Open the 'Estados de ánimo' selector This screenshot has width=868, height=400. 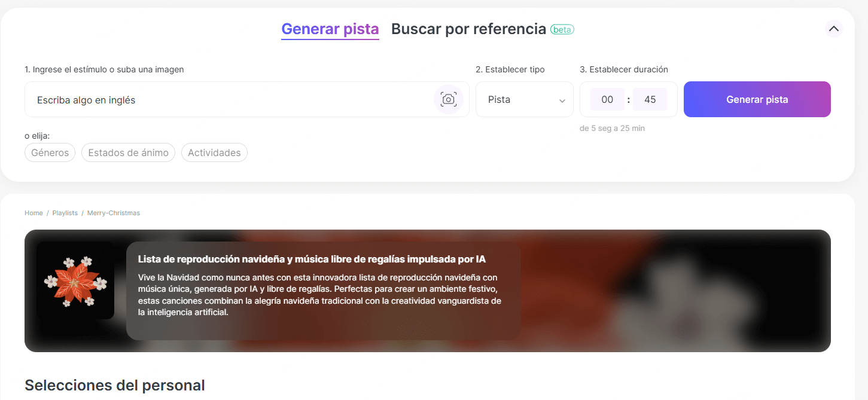(x=128, y=152)
